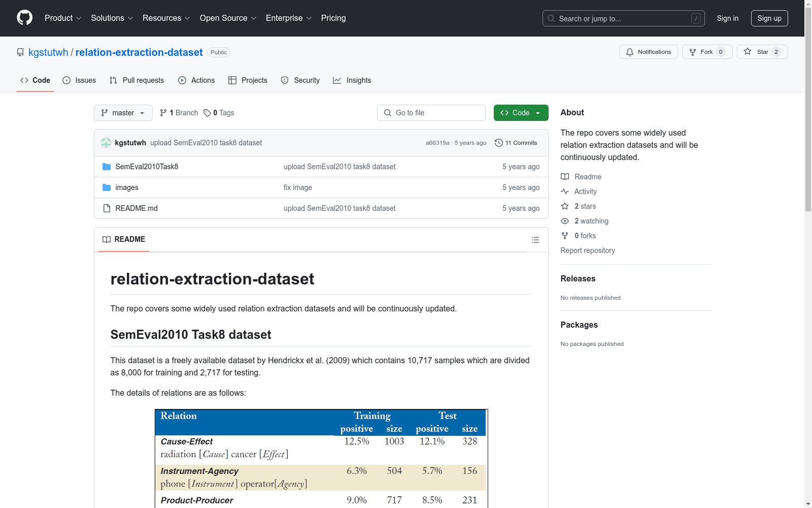Click the README outline list icon
The width and height of the screenshot is (812, 508).
[x=535, y=240]
